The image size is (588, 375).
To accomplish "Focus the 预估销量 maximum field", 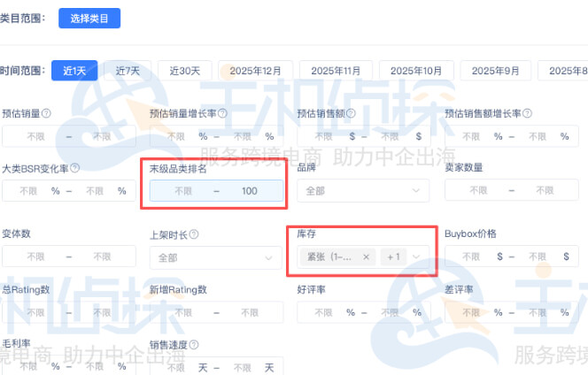I will (102, 136).
